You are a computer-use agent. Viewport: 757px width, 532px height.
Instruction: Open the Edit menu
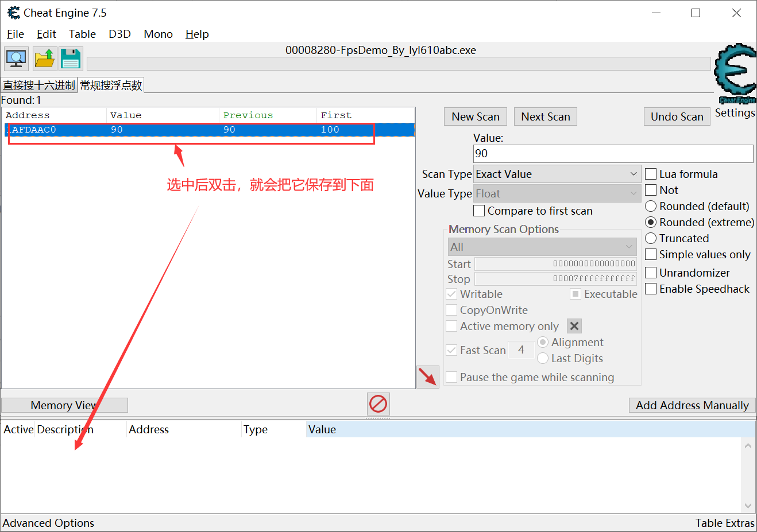click(47, 34)
